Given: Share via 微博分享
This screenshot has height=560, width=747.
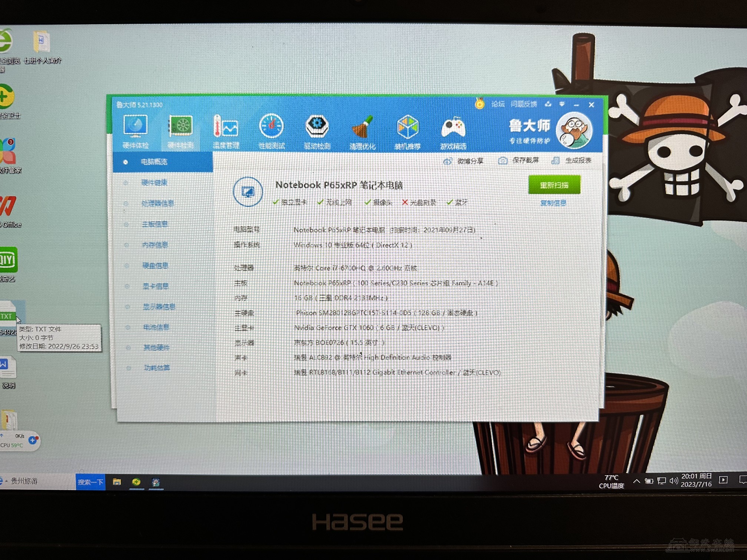Looking at the screenshot, I should [x=463, y=161].
